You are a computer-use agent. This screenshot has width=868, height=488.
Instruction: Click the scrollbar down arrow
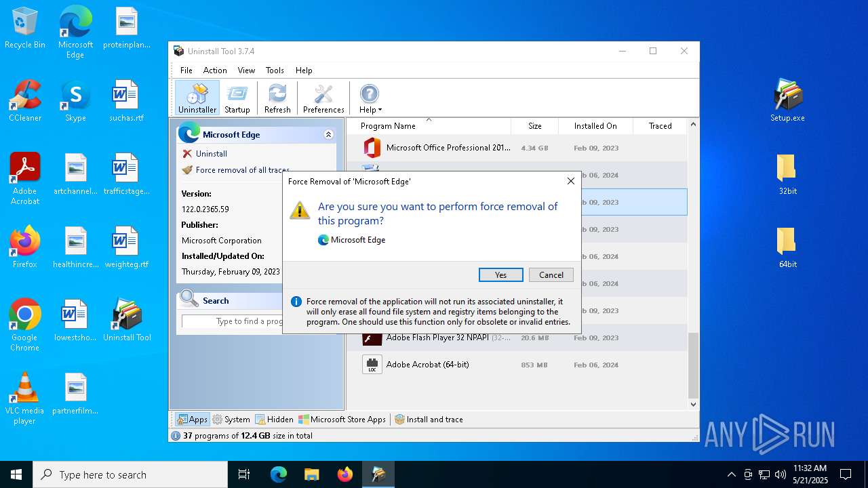tap(693, 405)
